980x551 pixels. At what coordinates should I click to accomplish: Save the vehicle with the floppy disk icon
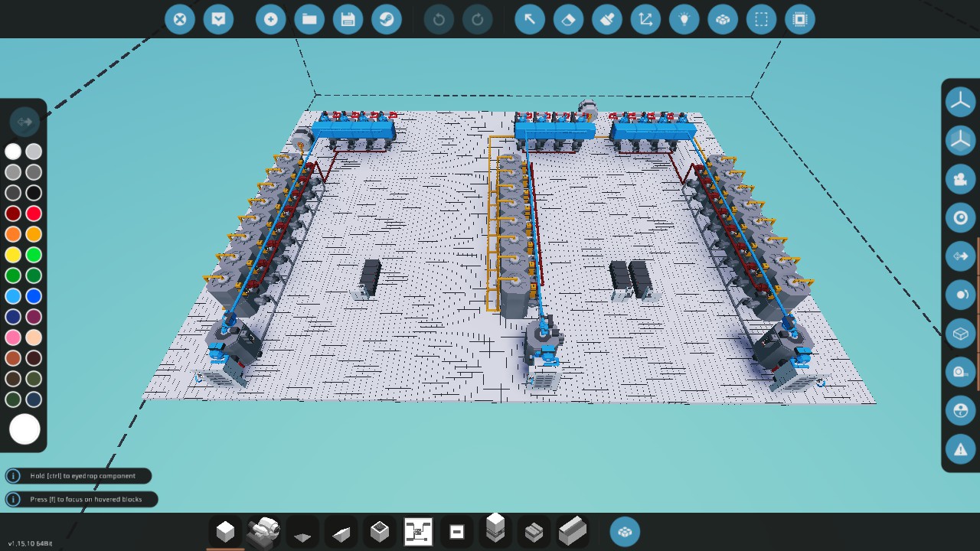click(348, 19)
